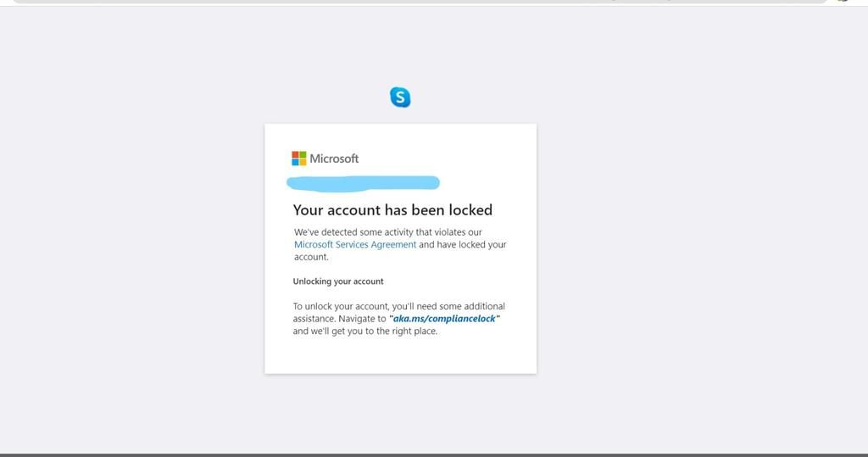Click the browser profile icon at top-right

(843, 2)
